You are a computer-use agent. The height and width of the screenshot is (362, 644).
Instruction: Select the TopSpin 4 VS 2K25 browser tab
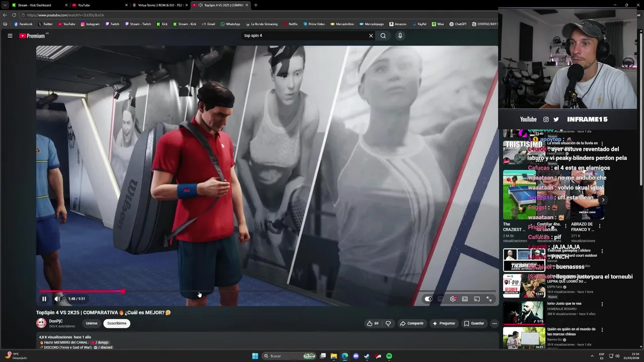click(x=220, y=5)
